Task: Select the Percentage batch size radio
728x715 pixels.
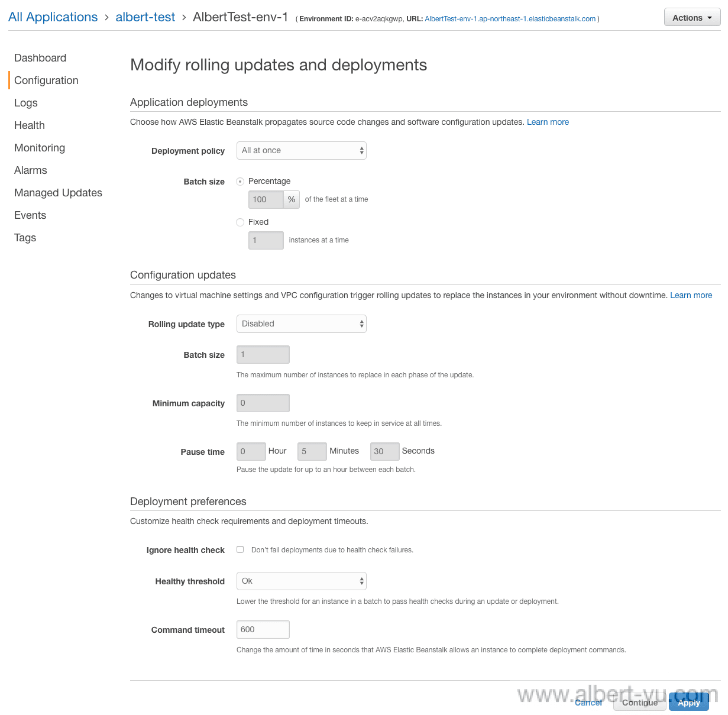Action: pyautogui.click(x=240, y=182)
